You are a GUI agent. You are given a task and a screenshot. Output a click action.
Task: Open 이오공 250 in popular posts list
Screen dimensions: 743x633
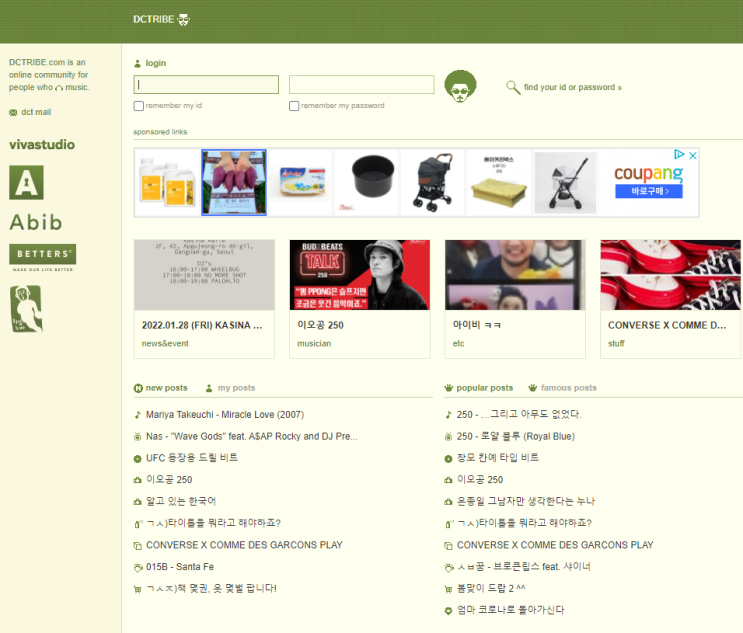point(480,479)
